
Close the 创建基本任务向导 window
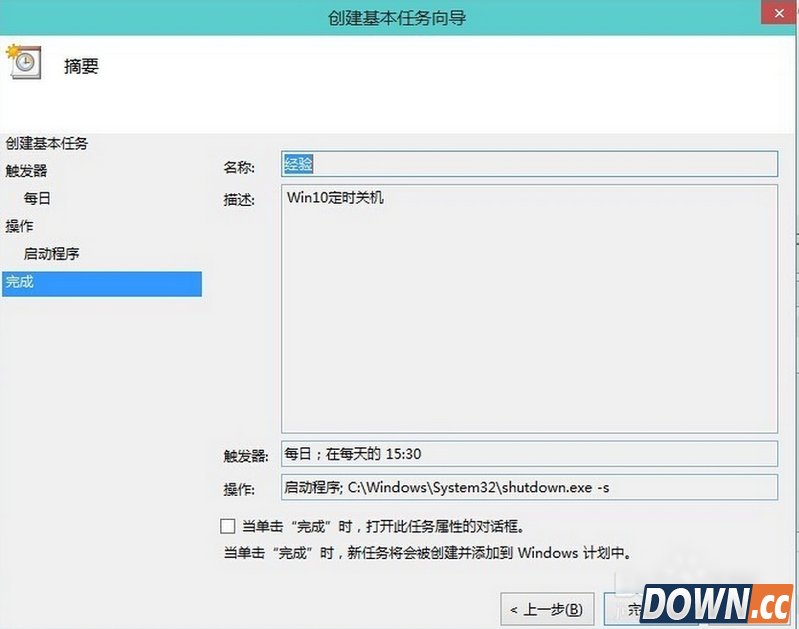pos(779,13)
